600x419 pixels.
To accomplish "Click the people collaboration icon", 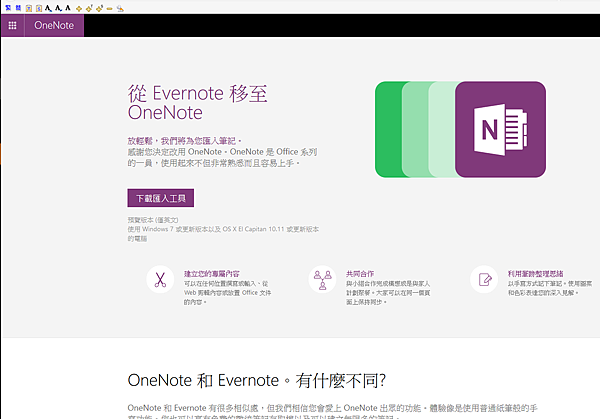I will [x=322, y=279].
